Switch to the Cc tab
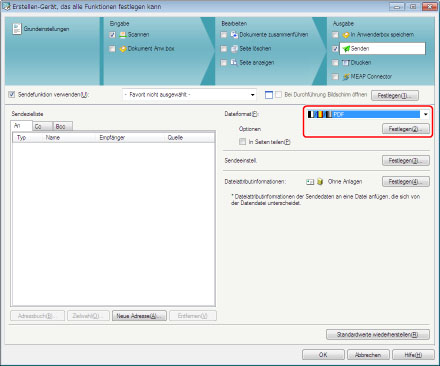This screenshot has width=440, height=366. click(42, 126)
